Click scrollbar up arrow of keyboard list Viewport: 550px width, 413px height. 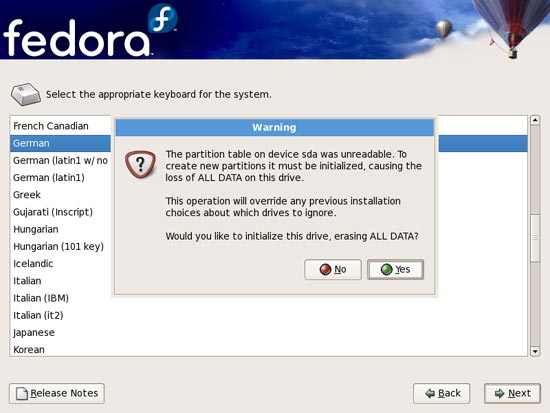tap(535, 120)
